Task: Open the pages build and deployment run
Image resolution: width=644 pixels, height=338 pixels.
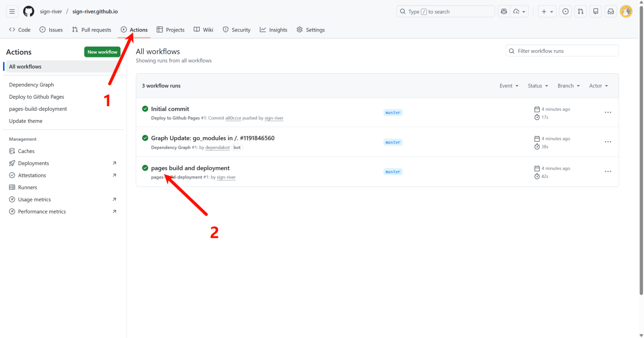Action: (190, 168)
